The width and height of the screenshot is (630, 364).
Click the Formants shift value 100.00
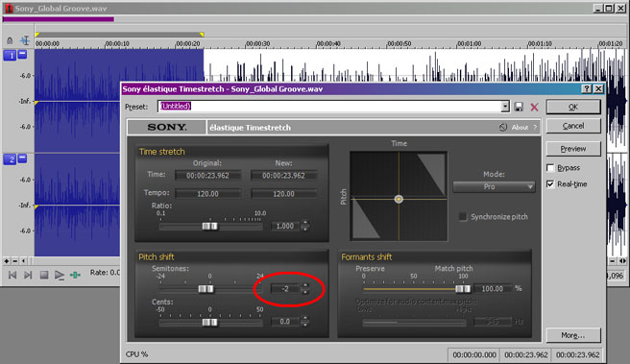coord(492,289)
